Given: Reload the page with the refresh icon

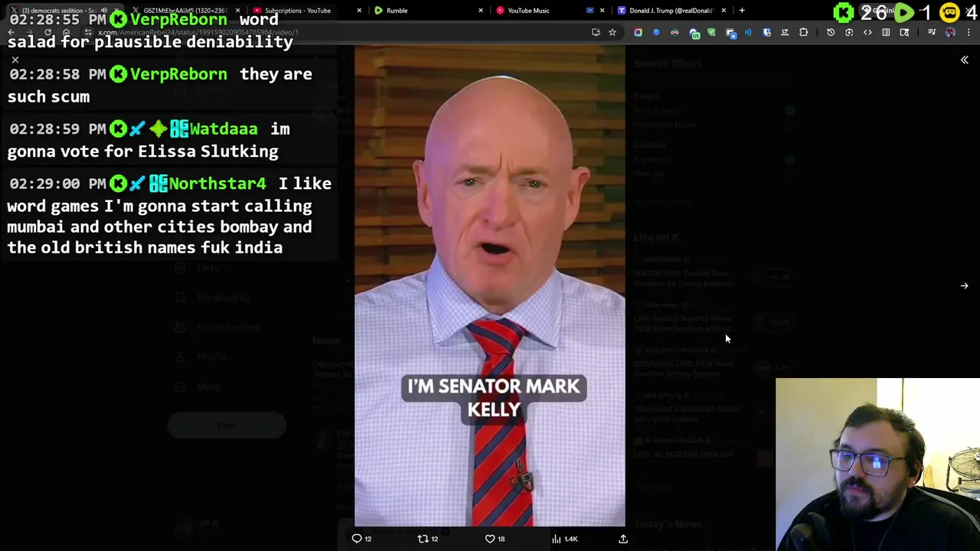Looking at the screenshot, I should click(x=47, y=32).
